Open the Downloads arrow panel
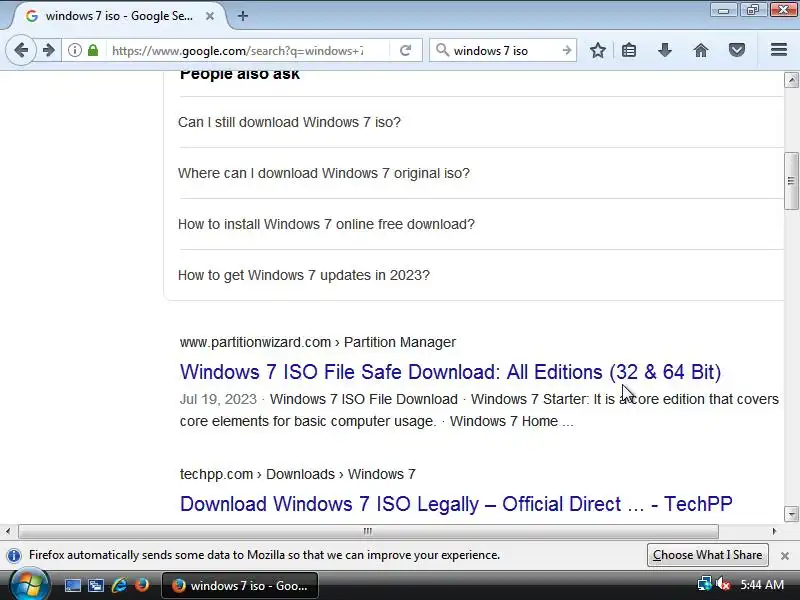 click(x=665, y=50)
